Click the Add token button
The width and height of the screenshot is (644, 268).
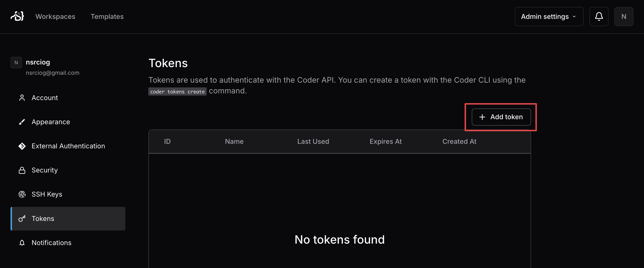(x=501, y=117)
